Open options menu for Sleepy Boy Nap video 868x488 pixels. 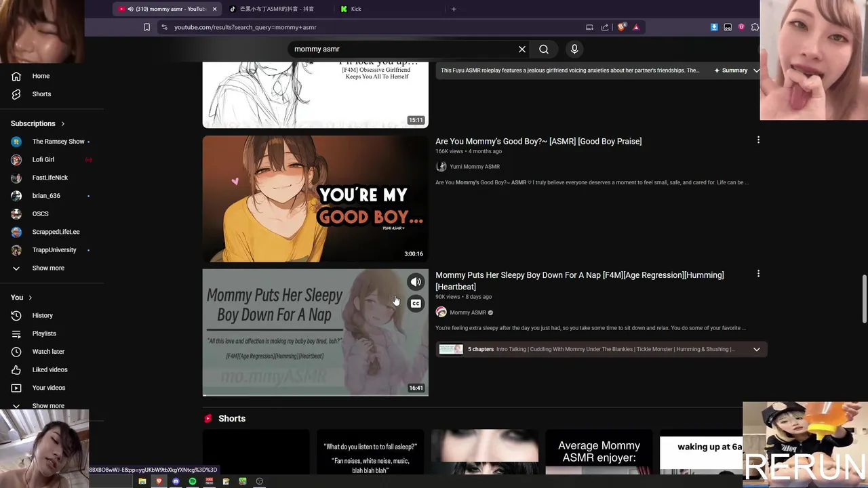[758, 274]
